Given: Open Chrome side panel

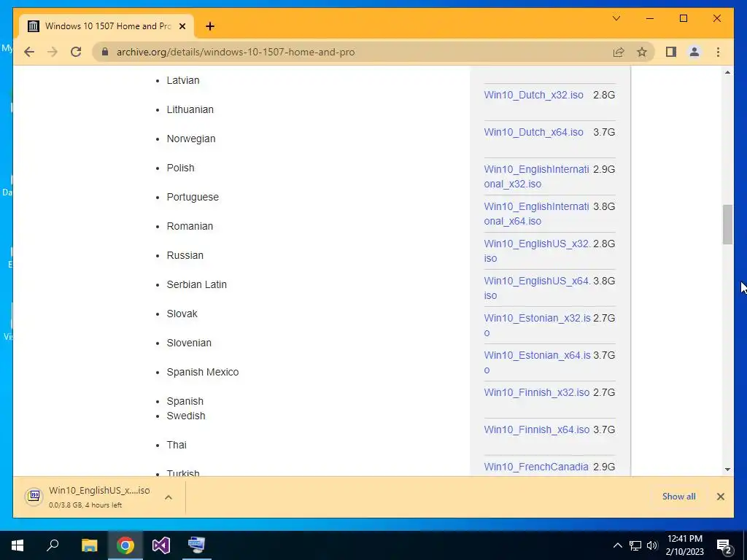Looking at the screenshot, I should (671, 52).
